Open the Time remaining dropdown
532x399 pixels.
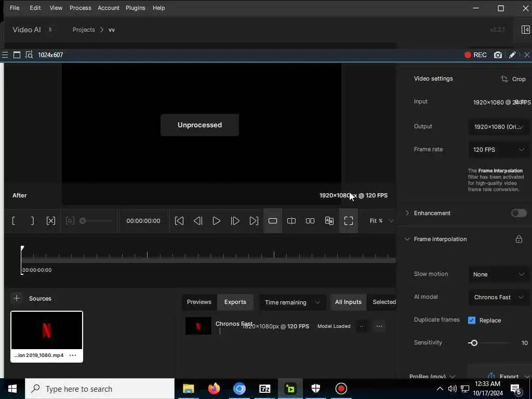coord(292,303)
